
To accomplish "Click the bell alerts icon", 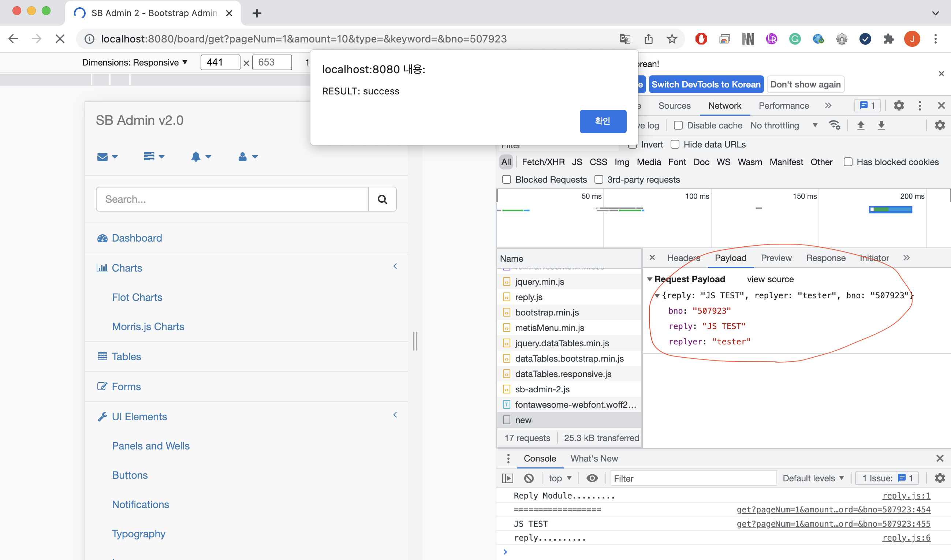I will click(196, 157).
